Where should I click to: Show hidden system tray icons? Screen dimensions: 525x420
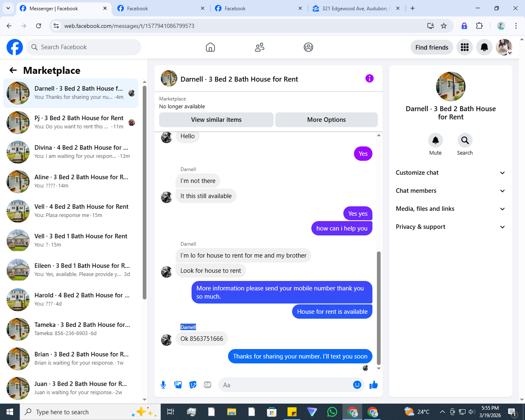(442, 412)
